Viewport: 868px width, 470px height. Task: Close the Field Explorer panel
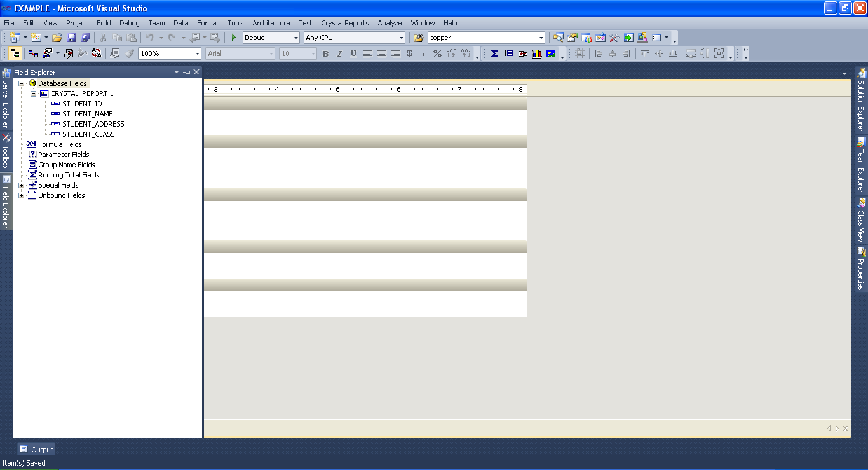196,72
